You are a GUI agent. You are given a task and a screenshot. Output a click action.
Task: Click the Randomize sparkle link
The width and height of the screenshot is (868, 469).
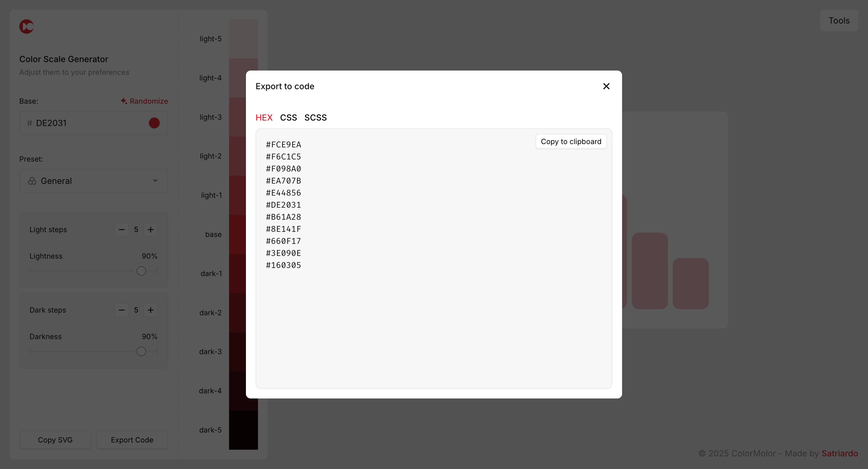click(144, 101)
